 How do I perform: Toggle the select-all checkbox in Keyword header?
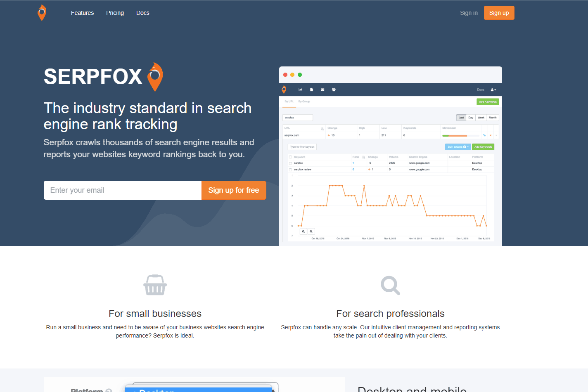point(291,157)
